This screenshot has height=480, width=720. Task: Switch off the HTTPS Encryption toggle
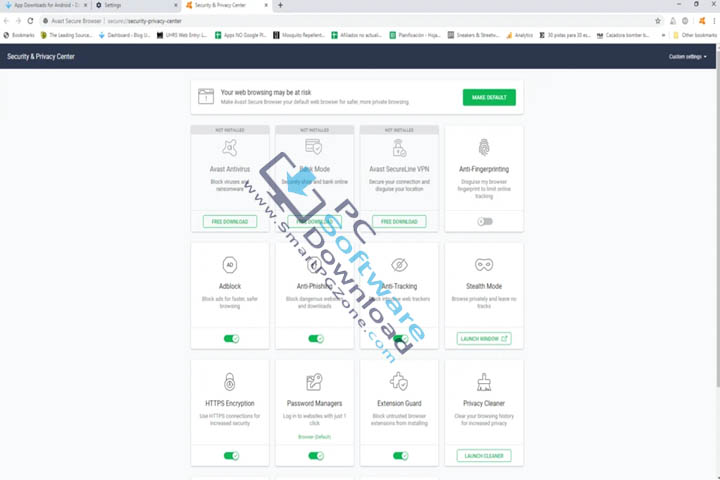[x=231, y=456]
